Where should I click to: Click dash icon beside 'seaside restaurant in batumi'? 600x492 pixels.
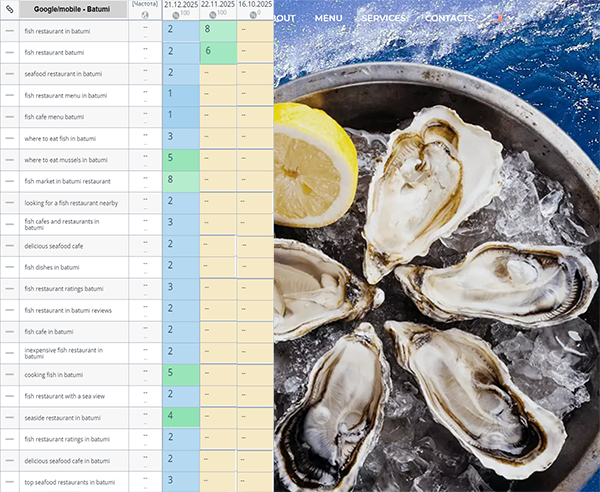(9, 417)
